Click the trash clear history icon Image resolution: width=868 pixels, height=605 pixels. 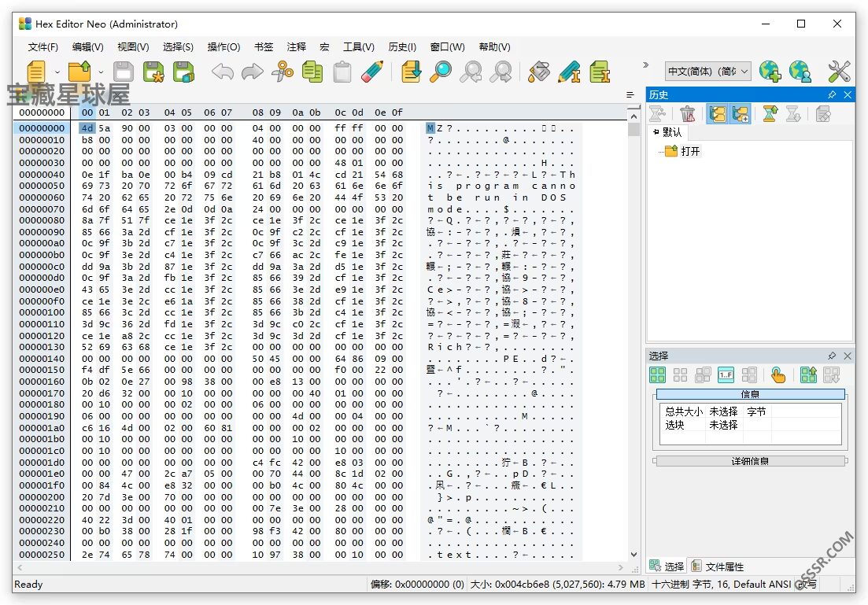click(687, 114)
